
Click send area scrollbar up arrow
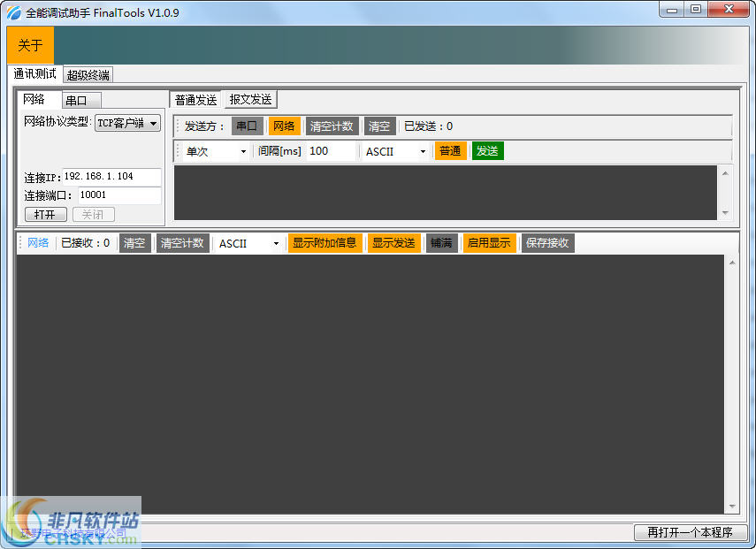pyautogui.click(x=725, y=173)
